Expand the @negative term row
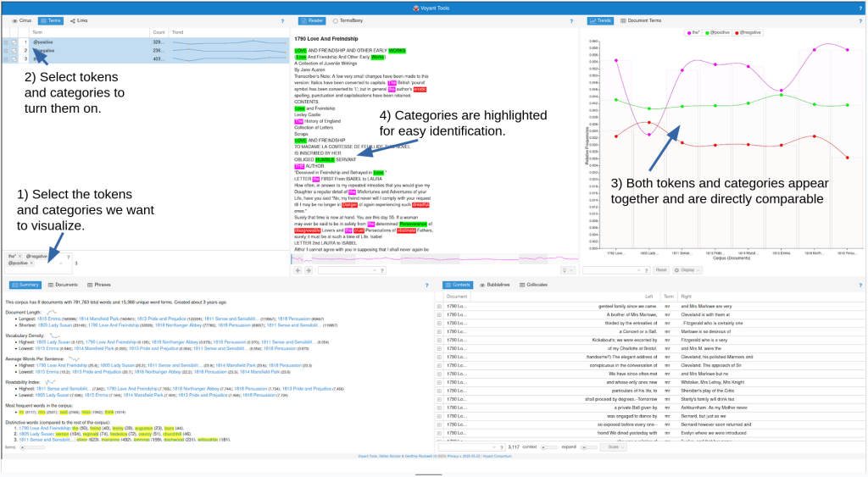 6,50
